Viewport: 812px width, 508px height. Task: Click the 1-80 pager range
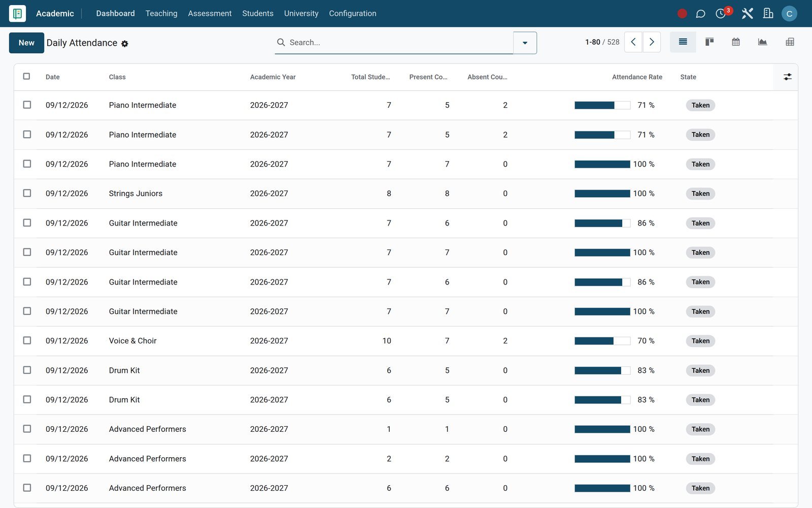(592, 42)
